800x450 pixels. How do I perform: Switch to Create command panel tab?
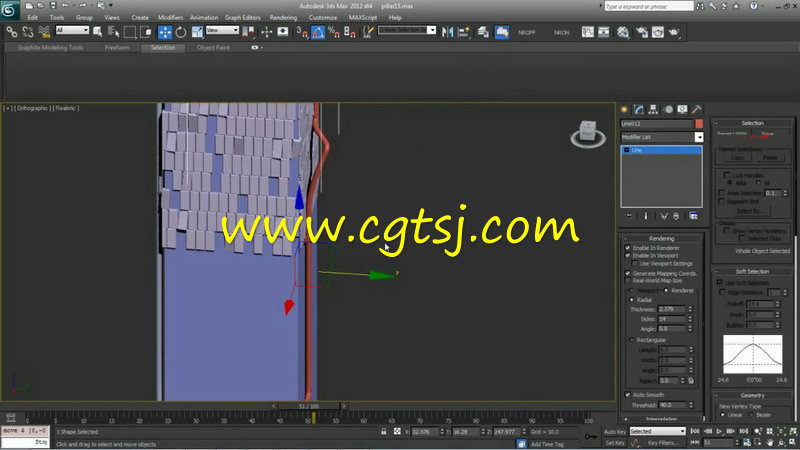[x=624, y=109]
